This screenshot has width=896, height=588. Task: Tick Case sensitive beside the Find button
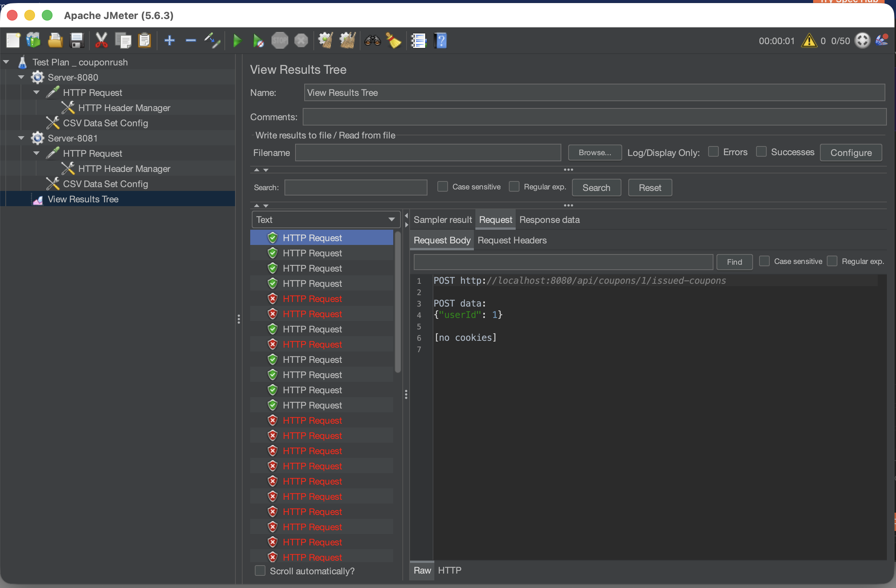[x=764, y=261]
